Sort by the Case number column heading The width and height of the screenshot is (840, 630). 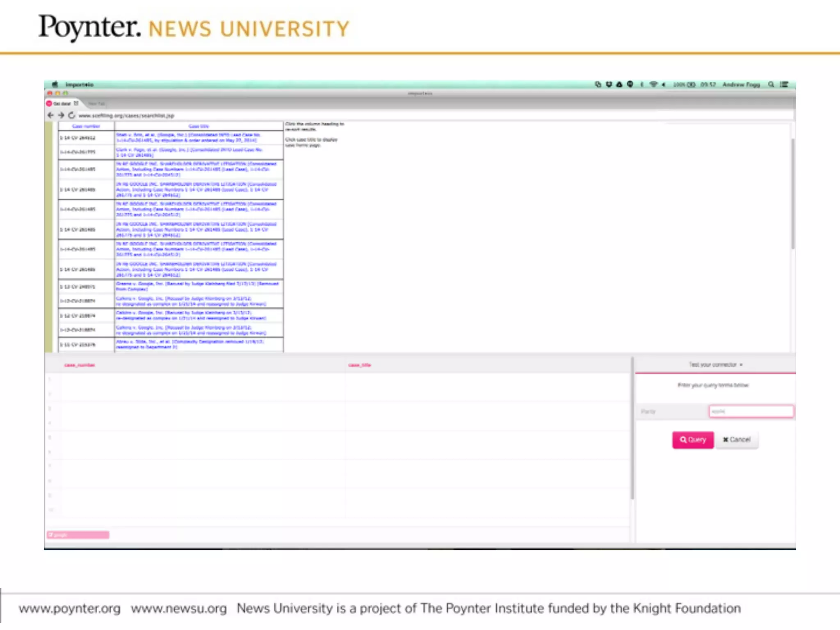tap(86, 126)
